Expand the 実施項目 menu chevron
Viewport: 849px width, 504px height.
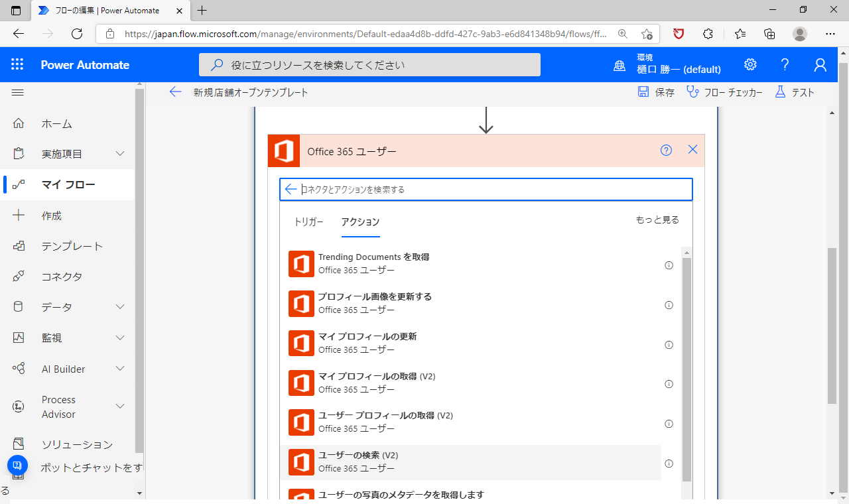click(x=120, y=154)
